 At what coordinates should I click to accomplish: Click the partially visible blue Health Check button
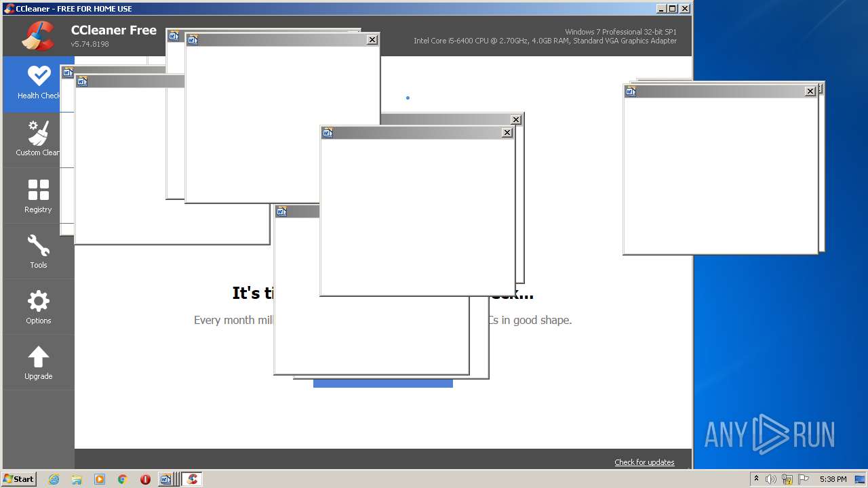pyautogui.click(x=383, y=384)
